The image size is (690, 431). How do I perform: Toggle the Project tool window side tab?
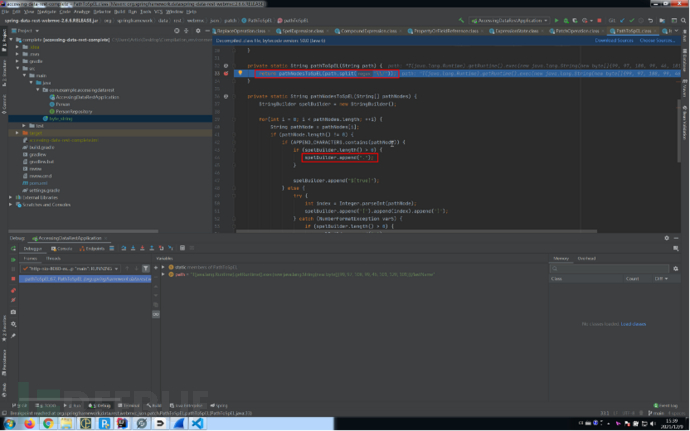coord(4,41)
